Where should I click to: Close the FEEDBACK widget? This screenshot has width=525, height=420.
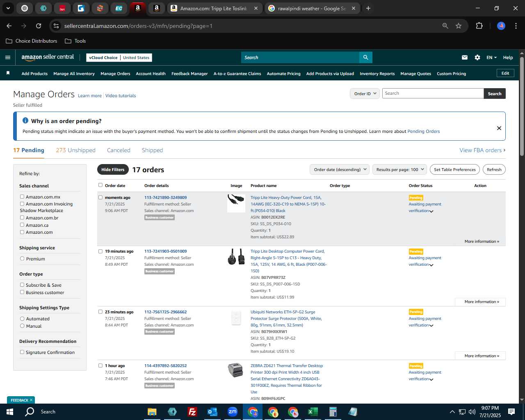(31, 400)
